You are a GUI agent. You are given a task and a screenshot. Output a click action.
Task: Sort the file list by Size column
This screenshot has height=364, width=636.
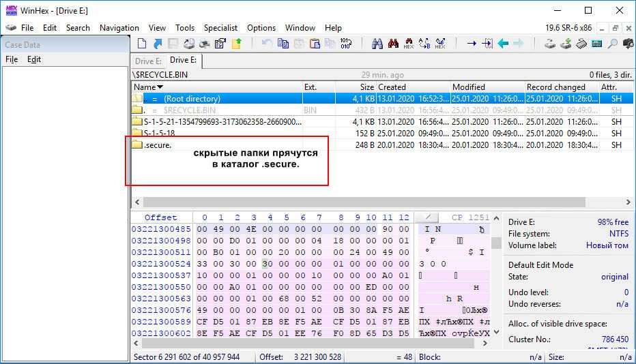click(366, 87)
